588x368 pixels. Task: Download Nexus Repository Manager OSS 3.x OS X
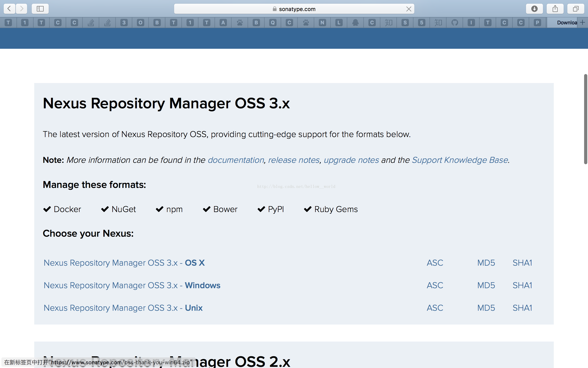point(124,263)
